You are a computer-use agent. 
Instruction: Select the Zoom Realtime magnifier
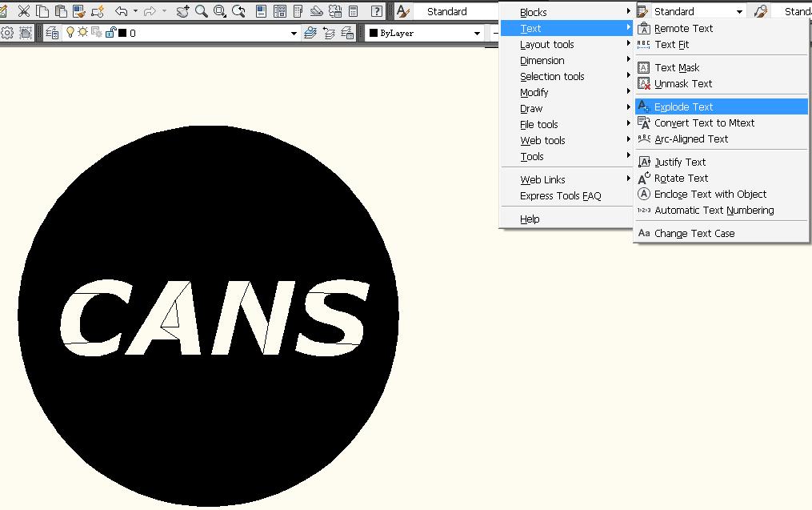[202, 11]
